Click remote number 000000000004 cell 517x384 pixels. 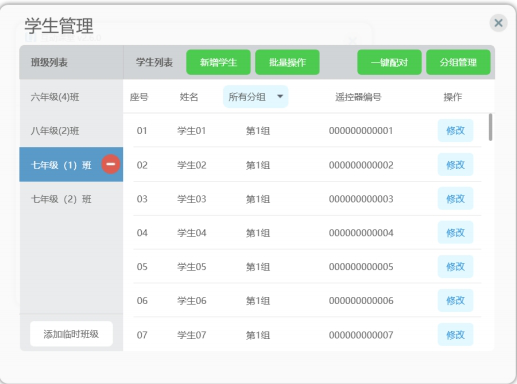tap(361, 233)
